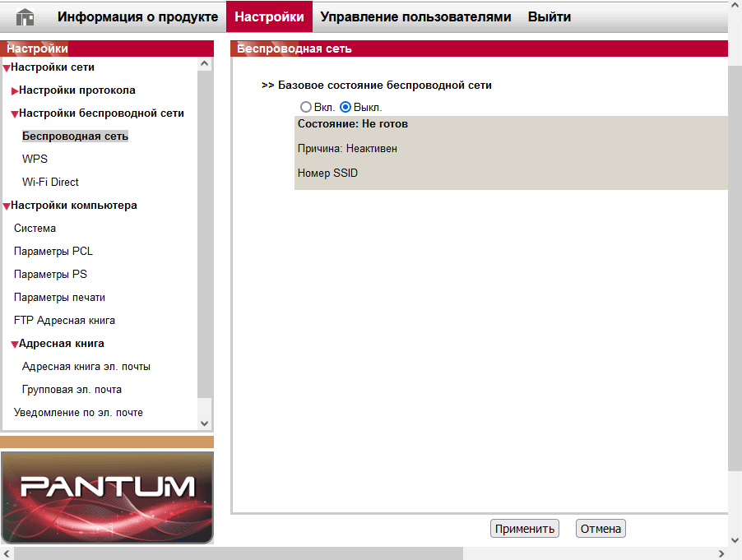The image size is (742, 560).
Task: Select the Вкл. radio button
Action: point(306,107)
